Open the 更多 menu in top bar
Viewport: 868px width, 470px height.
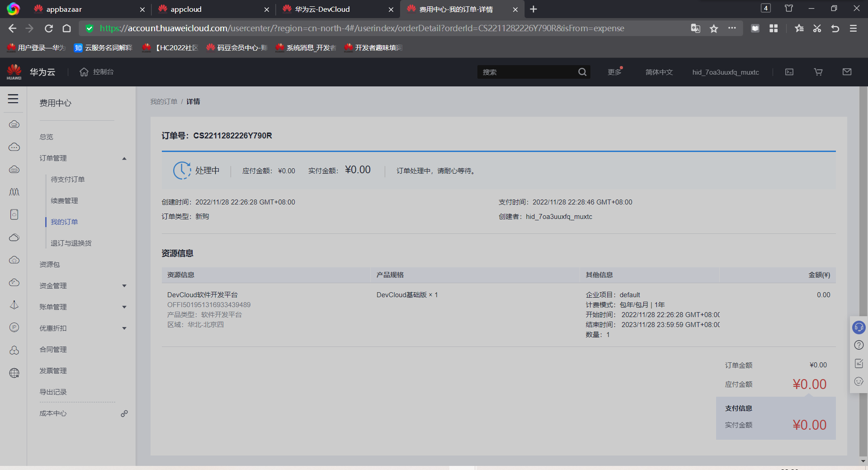tap(615, 72)
